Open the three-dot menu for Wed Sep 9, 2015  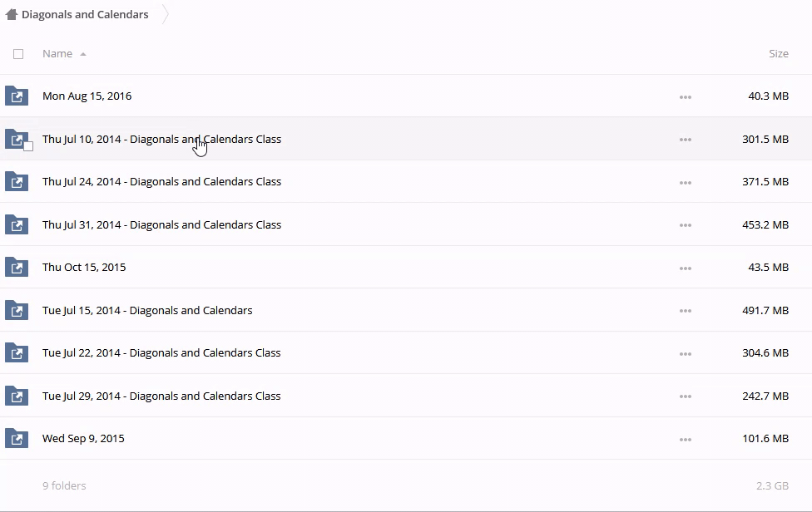[686, 440]
